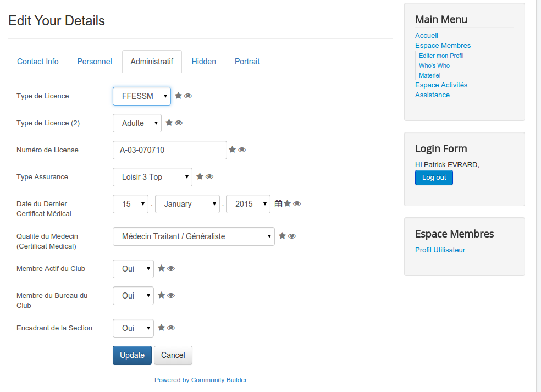Toggle the eye icon beside Type de Licence
Viewport: 541px width, 392px height.
point(188,96)
